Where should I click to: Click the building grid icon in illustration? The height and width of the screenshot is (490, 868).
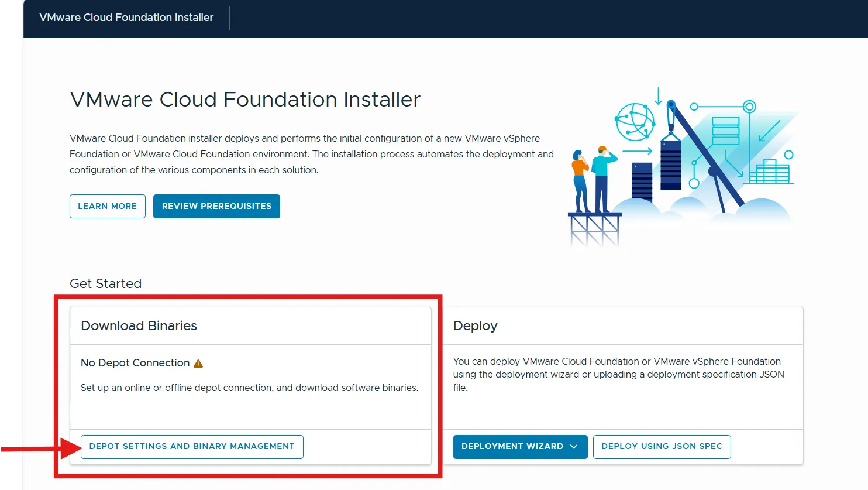tap(771, 172)
